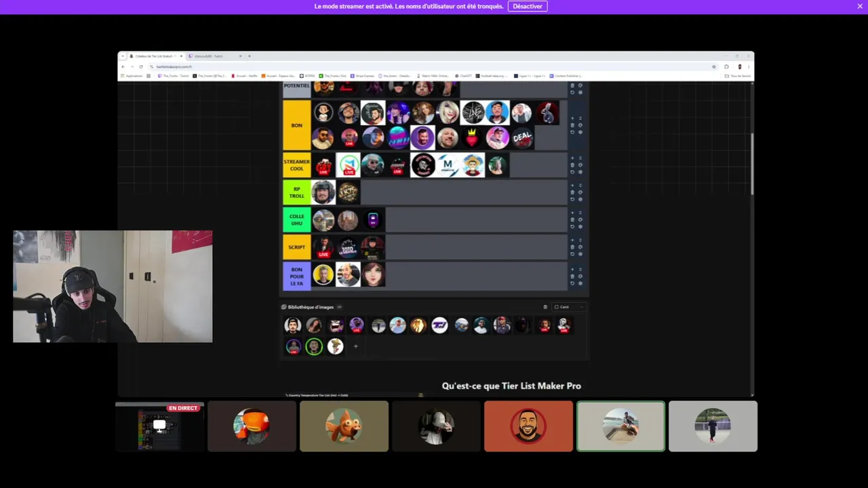Select the Créateur de Tier List tab
The height and width of the screenshot is (488, 868).
click(x=155, y=56)
